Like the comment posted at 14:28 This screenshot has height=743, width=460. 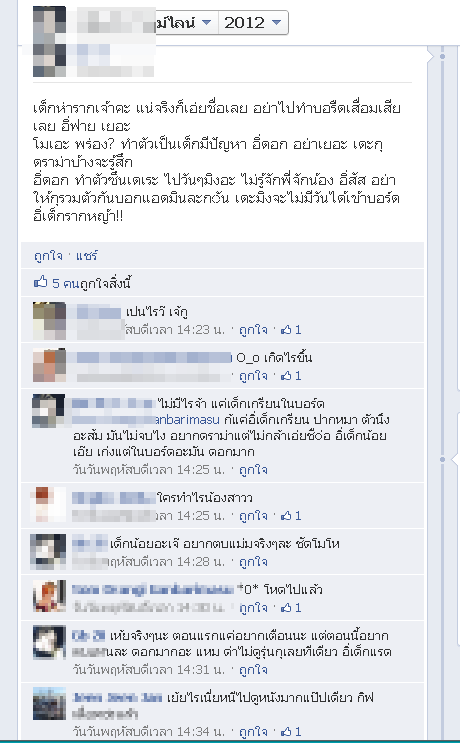(x=253, y=562)
